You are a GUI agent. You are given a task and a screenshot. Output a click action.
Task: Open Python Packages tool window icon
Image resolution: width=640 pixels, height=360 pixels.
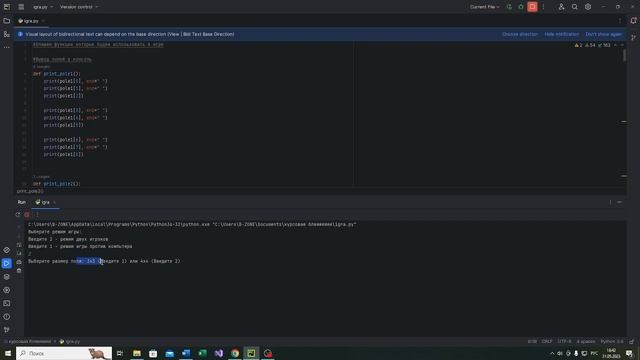(x=7, y=250)
